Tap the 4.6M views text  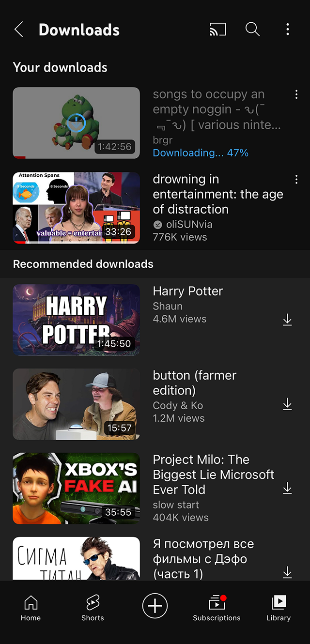coord(180,319)
